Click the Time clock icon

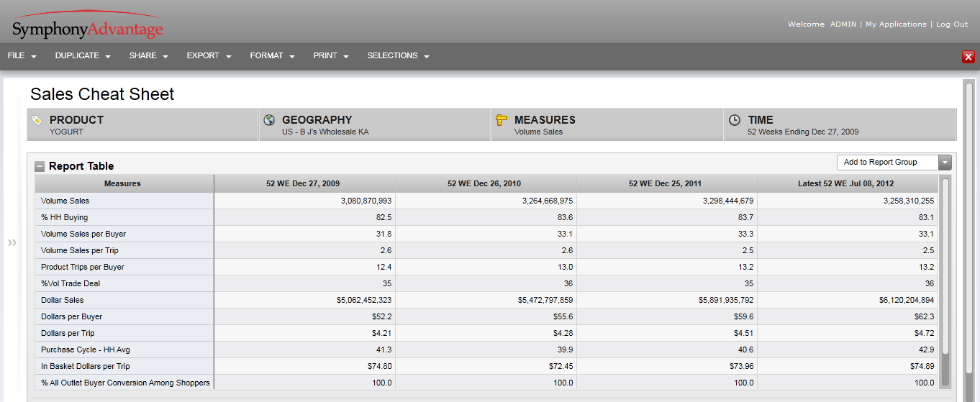(x=735, y=120)
